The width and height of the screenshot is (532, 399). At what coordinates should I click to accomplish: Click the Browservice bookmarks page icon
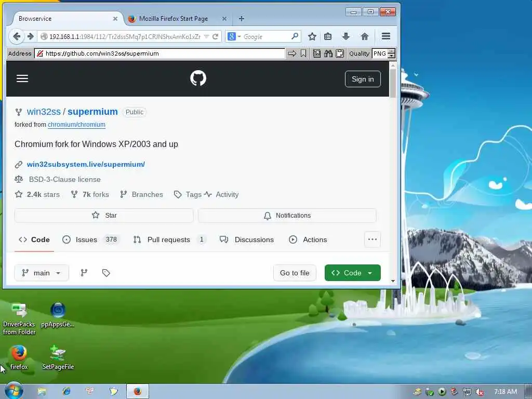tap(316, 54)
